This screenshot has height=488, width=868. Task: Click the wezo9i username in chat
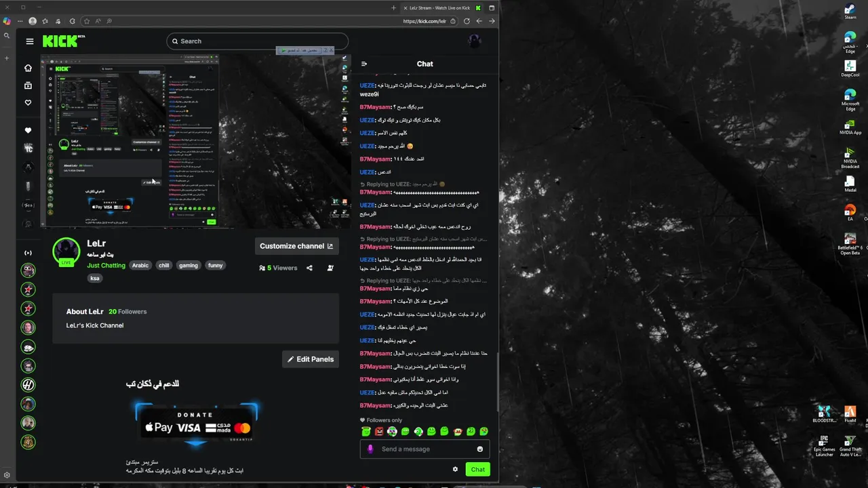click(x=369, y=94)
